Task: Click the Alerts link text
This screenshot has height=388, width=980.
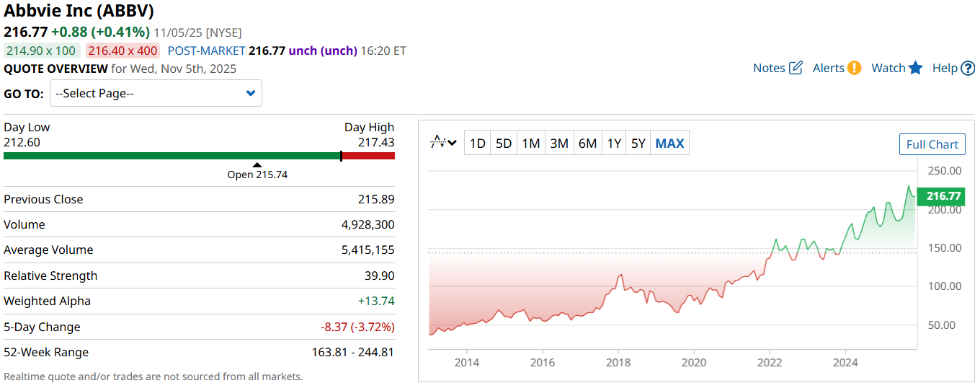Action: pos(828,68)
